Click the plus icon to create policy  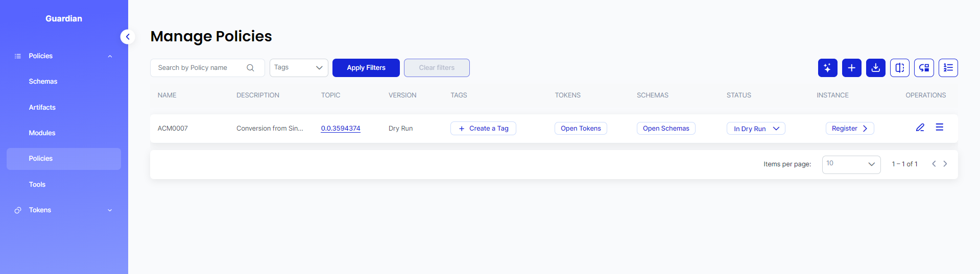(851, 68)
